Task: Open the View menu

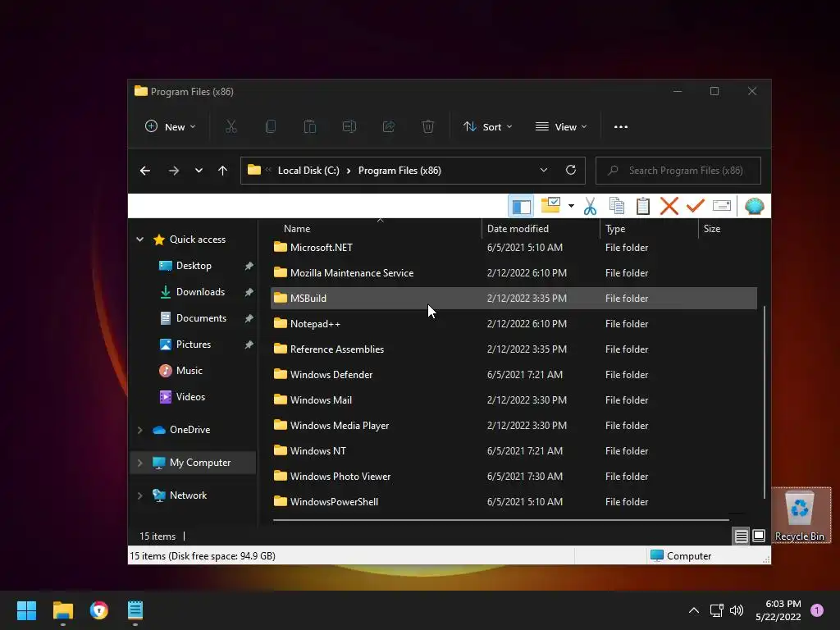Action: [x=561, y=127]
